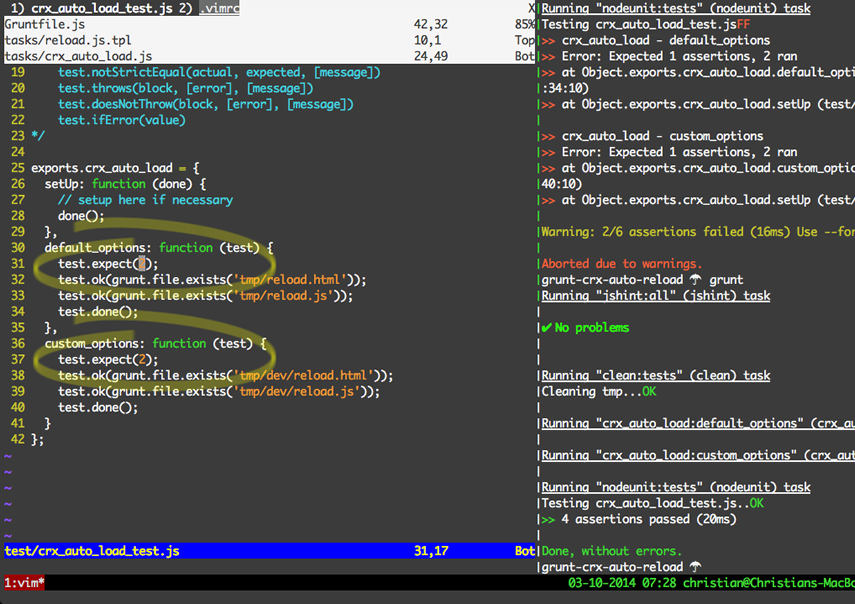Select the 1:vim tmux window
The width and height of the screenshot is (855, 604).
coord(25,583)
